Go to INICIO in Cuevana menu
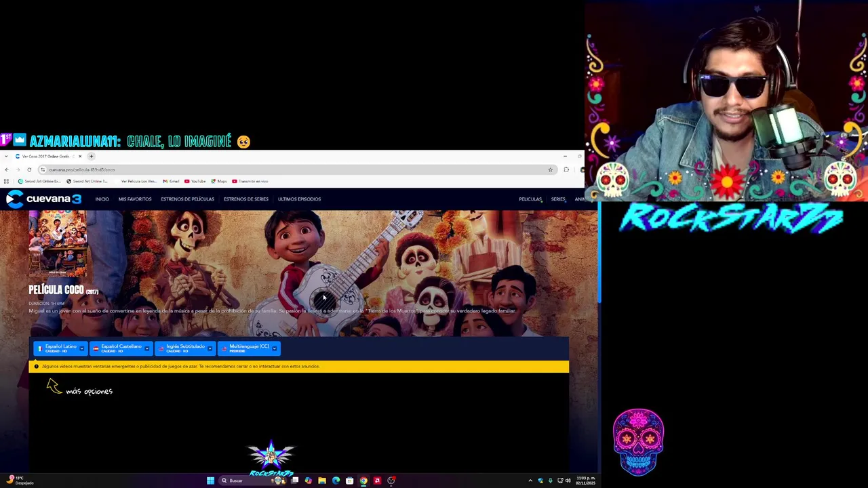This screenshot has height=488, width=868. [102, 199]
